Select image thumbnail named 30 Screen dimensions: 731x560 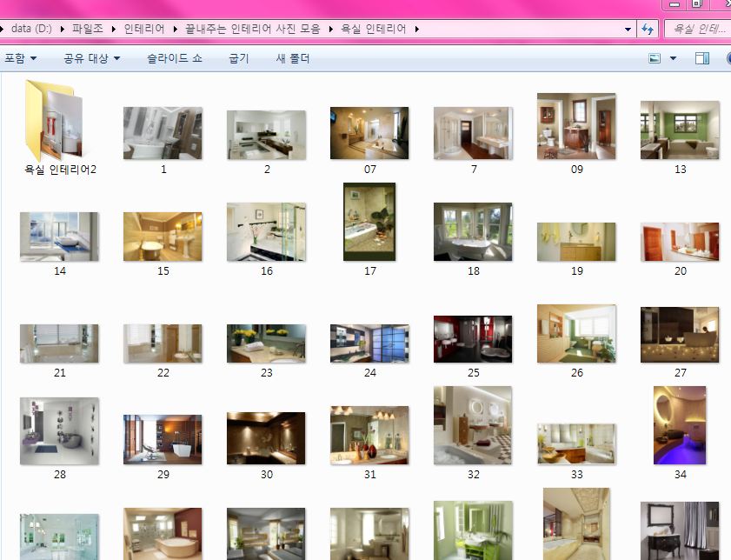coord(266,438)
